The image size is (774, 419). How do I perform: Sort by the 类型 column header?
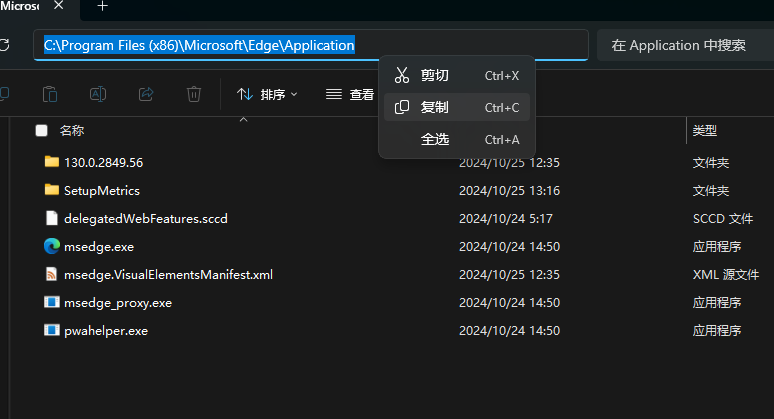(x=705, y=130)
